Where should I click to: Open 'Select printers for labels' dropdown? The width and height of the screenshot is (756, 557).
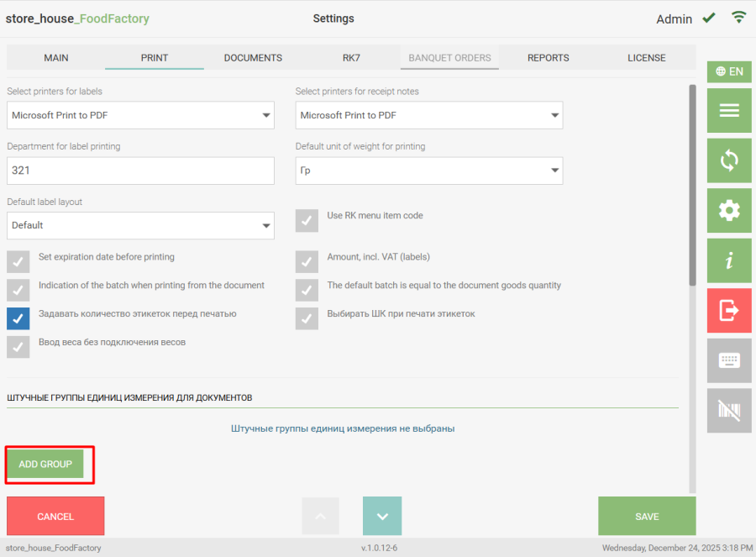(140, 115)
